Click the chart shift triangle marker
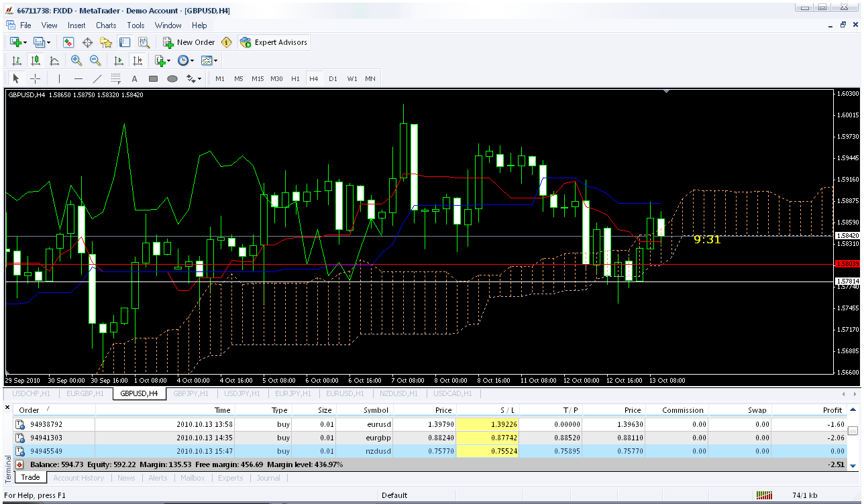The width and height of the screenshot is (864, 504). click(667, 90)
